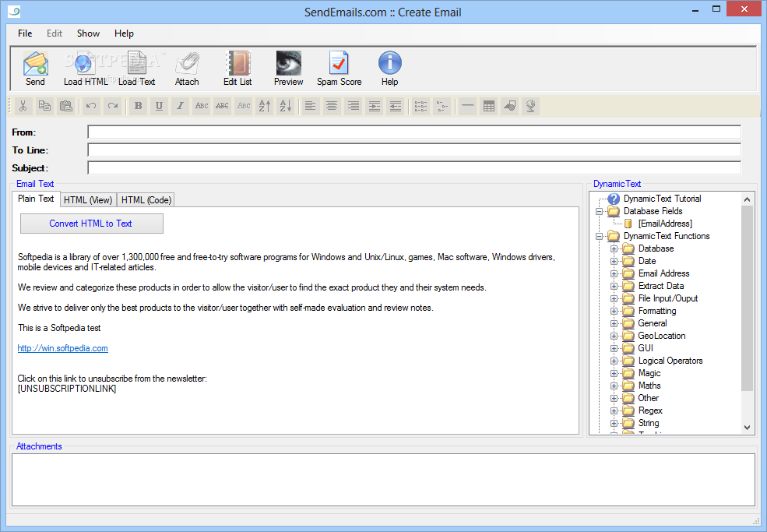Open the Help menu

(124, 33)
